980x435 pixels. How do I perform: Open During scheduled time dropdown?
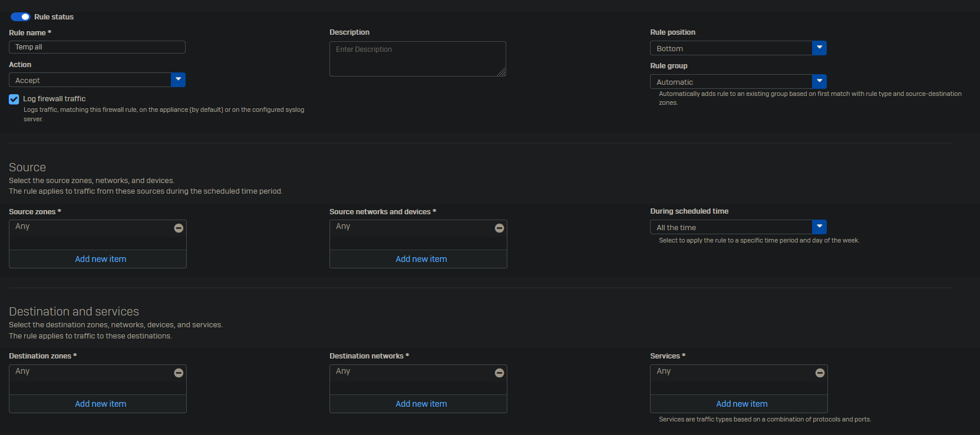pyautogui.click(x=819, y=227)
